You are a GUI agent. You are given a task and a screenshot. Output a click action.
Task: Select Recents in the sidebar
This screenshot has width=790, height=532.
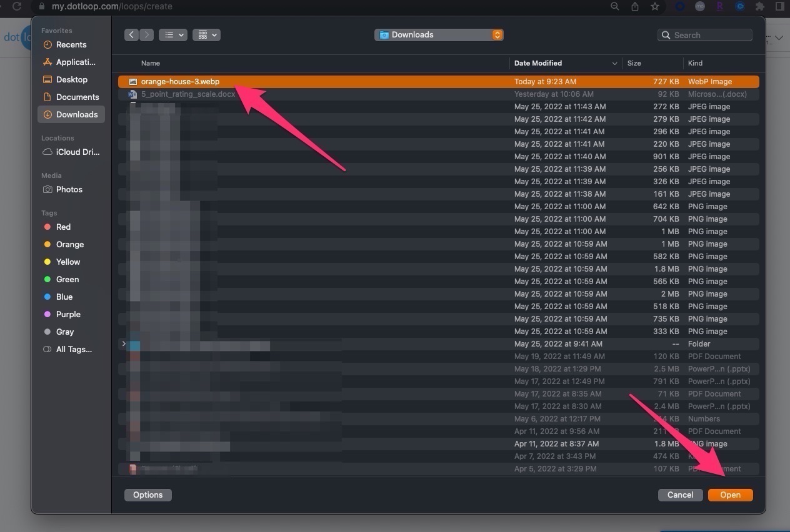(71, 45)
